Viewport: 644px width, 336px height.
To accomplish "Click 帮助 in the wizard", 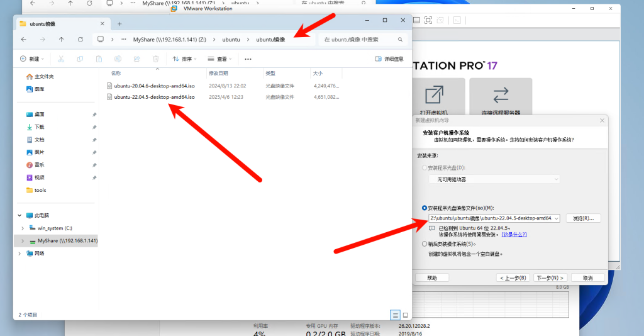I will click(432, 277).
